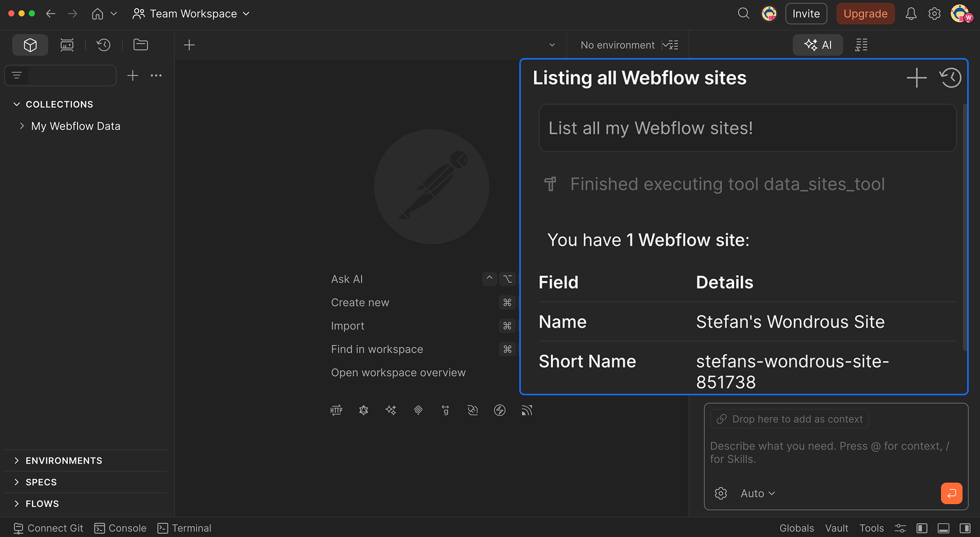Open the Terminal
This screenshot has width=980, height=537.
184,528
